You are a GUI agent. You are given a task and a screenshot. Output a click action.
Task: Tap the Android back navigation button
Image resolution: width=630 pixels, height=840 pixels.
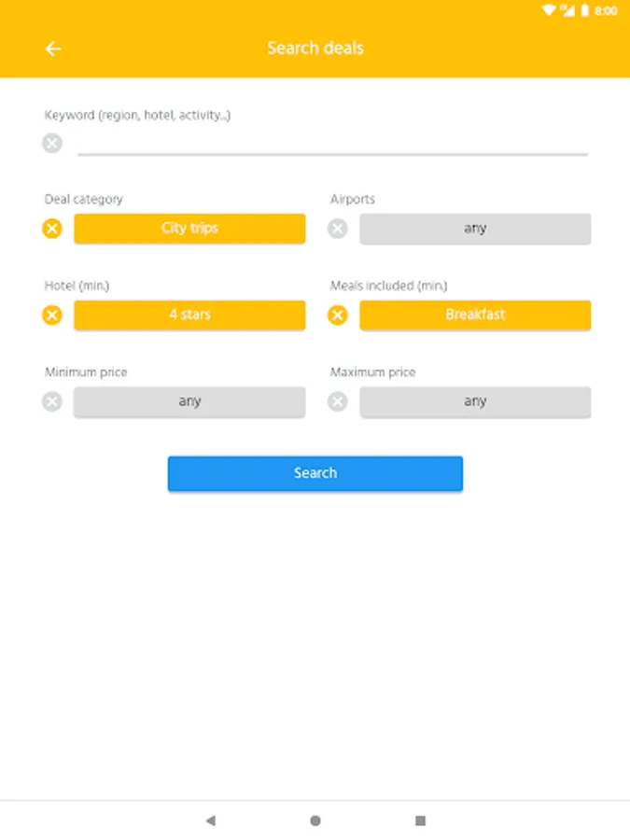(x=211, y=820)
